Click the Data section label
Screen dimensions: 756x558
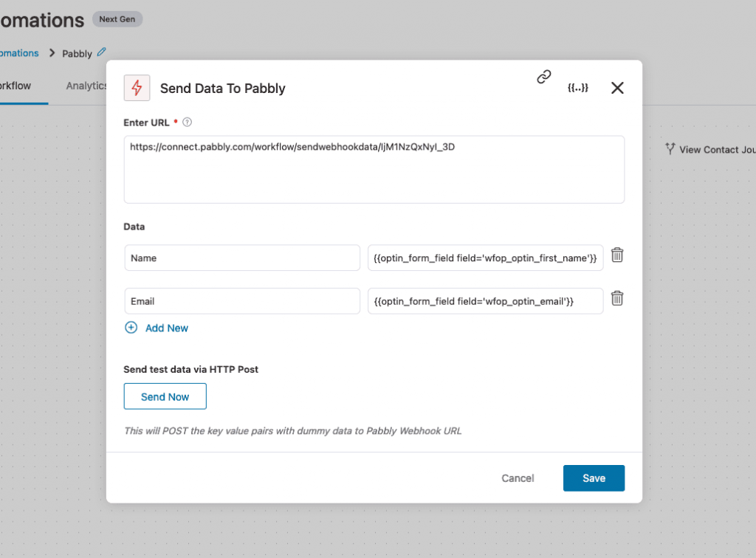click(134, 227)
